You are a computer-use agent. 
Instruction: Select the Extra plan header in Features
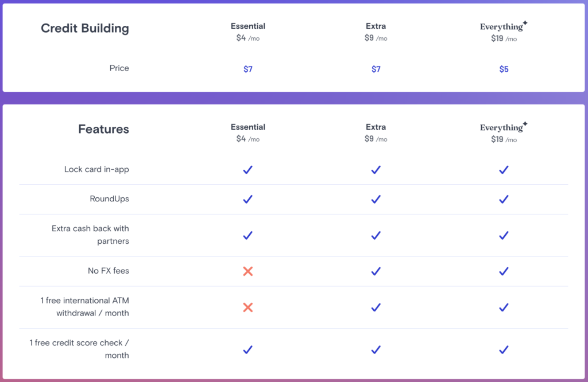point(376,127)
